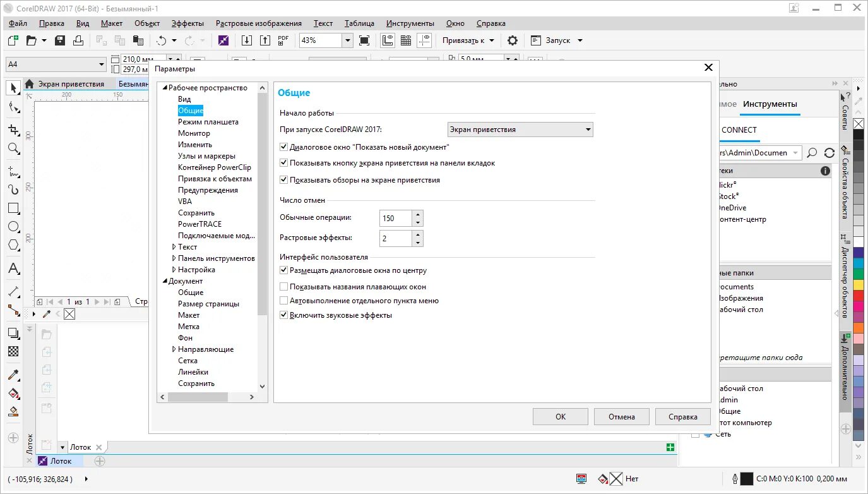This screenshot has height=494, width=868.
Task: Select the Freehand drawing tool
Action: coord(13,171)
